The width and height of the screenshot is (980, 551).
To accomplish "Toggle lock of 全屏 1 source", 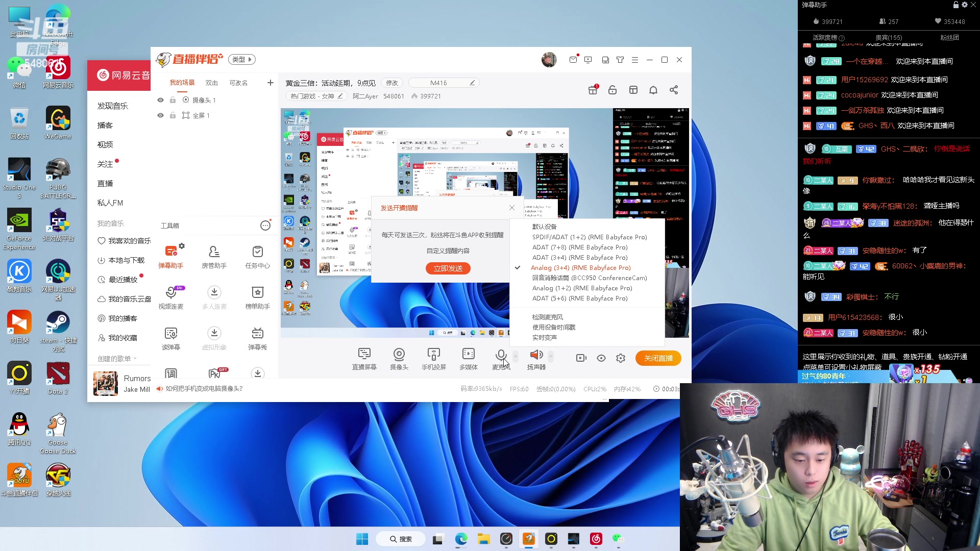I will [x=173, y=115].
